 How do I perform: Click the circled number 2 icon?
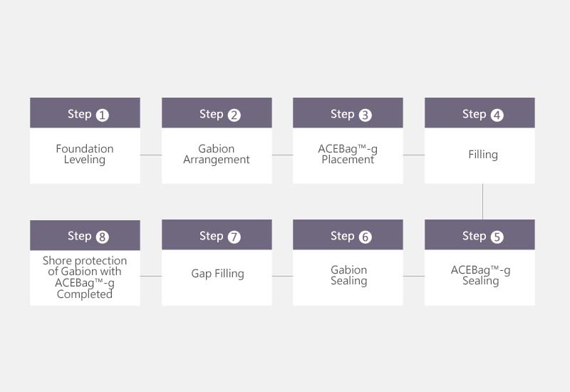pyautogui.click(x=234, y=115)
